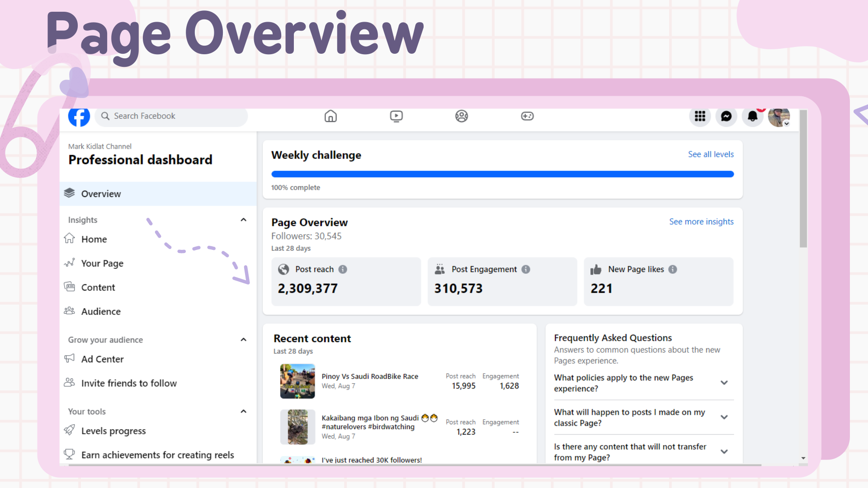This screenshot has width=868, height=488.
Task: Select Overview in the sidebar
Action: pos(101,194)
